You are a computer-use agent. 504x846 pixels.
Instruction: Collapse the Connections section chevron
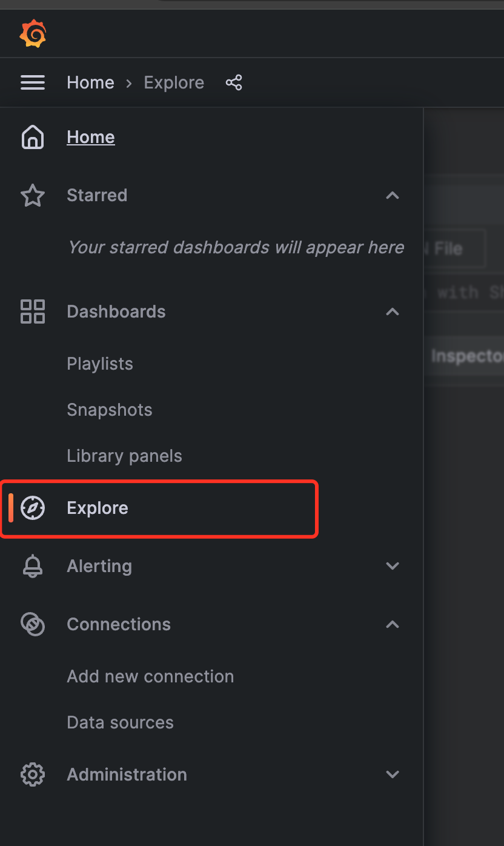coord(393,624)
